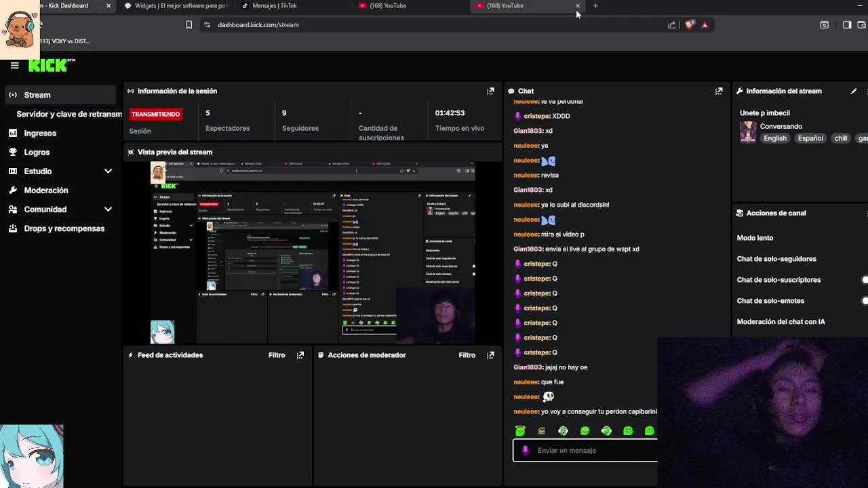This screenshot has width=868, height=488.
Task: Click the Drops y recompensas icon
Action: 13,228
